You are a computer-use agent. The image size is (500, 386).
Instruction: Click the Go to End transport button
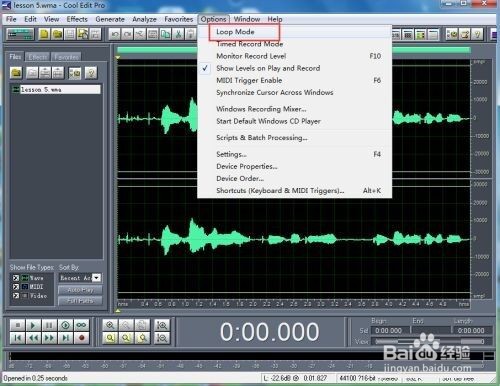(65, 338)
